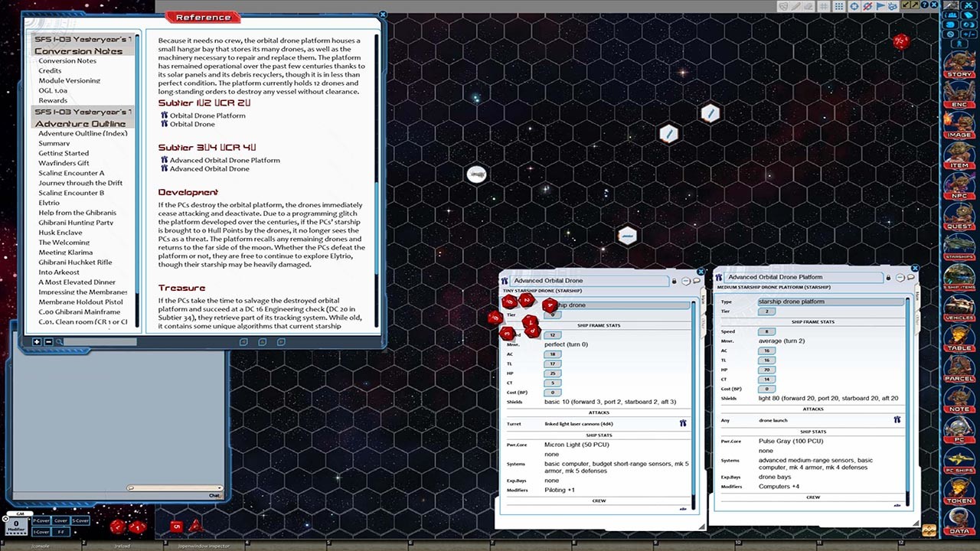Viewport: 980px width, 551px height.
Task: Select the pointer flag drawing tool
Action: (x=881, y=5)
